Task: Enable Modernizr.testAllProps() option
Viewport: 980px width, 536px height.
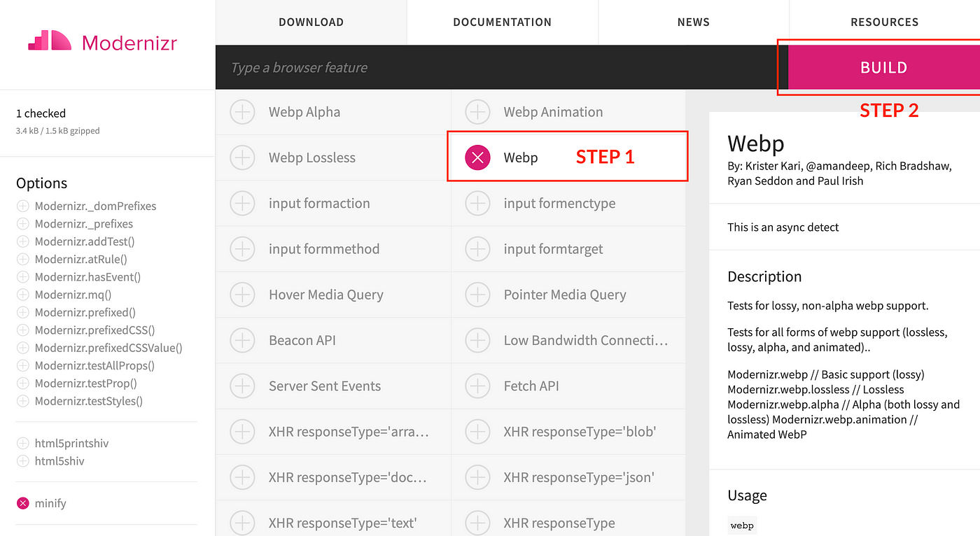Action: (22, 366)
